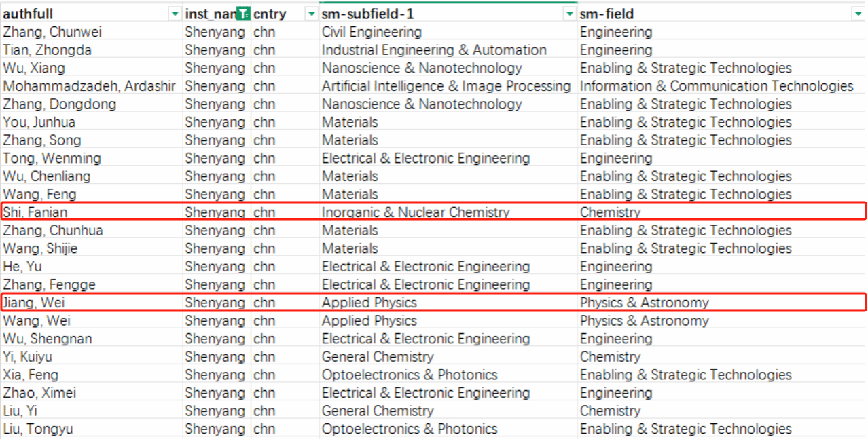Click the Yi, Kuiyu author cell
This screenshot has height=439, width=868.
[28, 357]
